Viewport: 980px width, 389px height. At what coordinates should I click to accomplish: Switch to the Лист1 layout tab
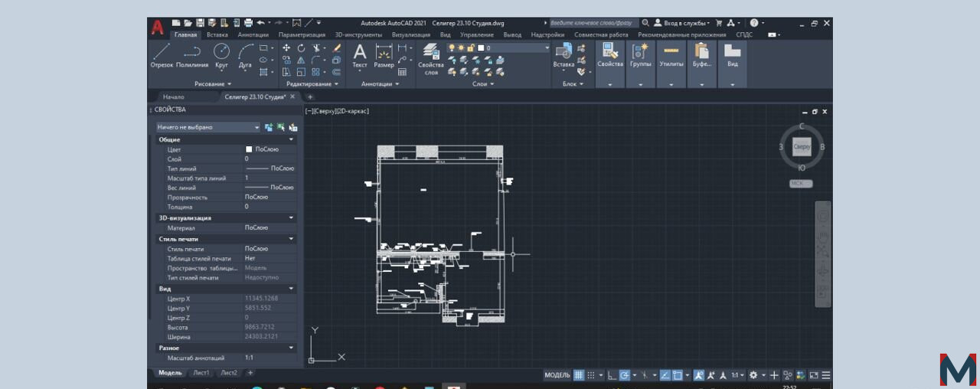[x=201, y=373]
